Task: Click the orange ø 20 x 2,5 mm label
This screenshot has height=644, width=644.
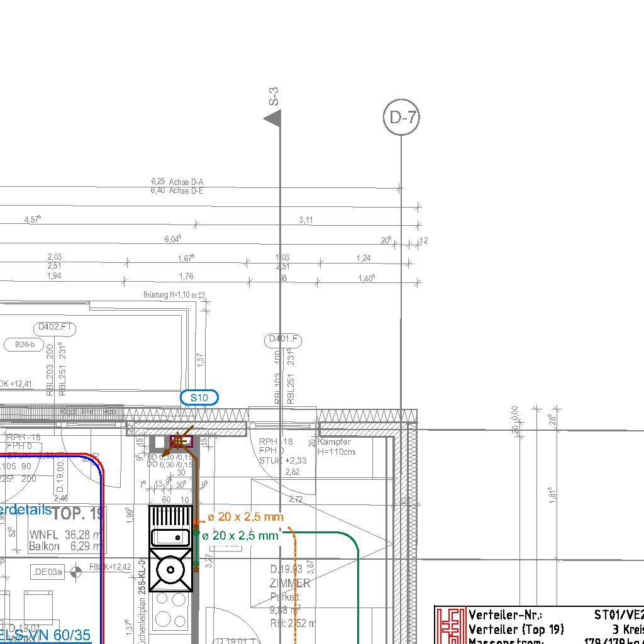Action: [x=245, y=517]
